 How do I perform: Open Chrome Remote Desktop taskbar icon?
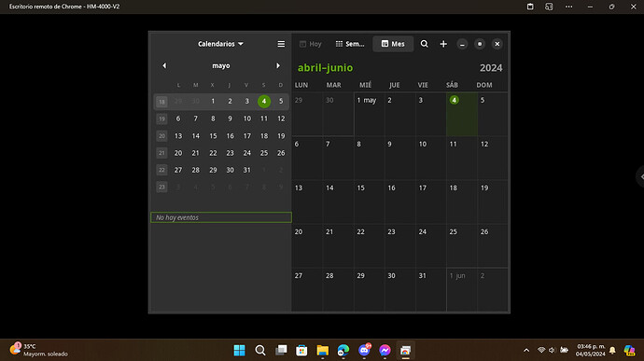tap(405, 351)
